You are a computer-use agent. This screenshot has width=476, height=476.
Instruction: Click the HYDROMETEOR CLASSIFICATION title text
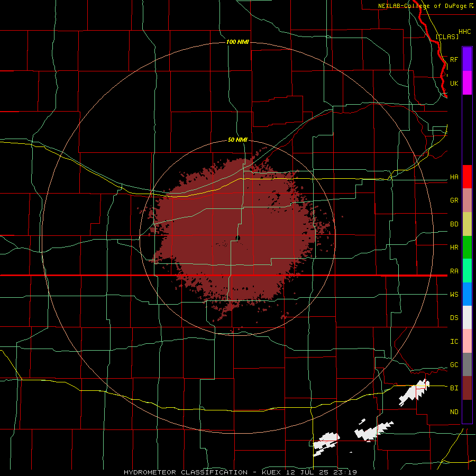point(186,472)
